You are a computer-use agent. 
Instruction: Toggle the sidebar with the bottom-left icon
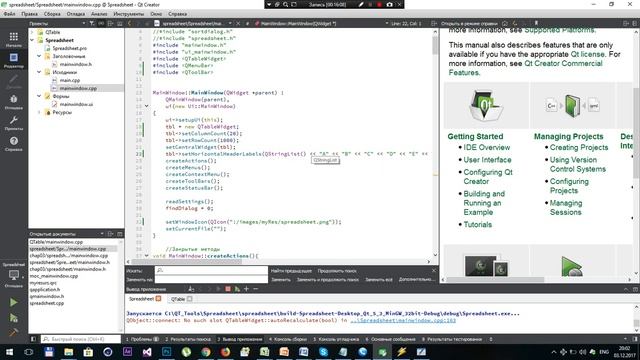pos(33,339)
